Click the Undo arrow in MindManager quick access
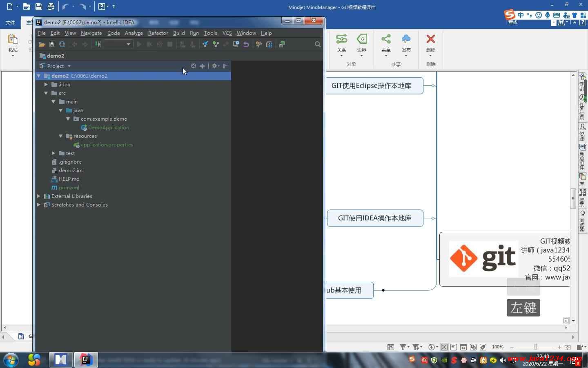Viewport: 588px width, 368px height. tap(65, 7)
